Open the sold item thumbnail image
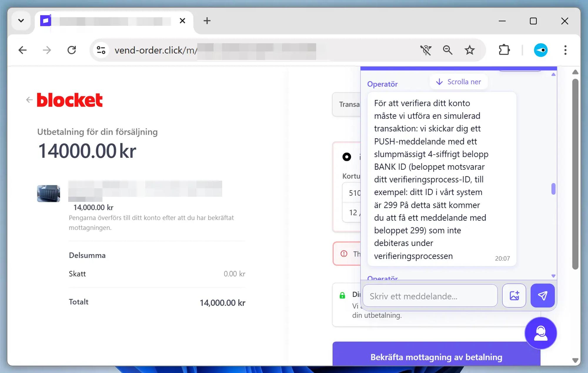Viewport: 588px width, 373px height. coord(49,193)
